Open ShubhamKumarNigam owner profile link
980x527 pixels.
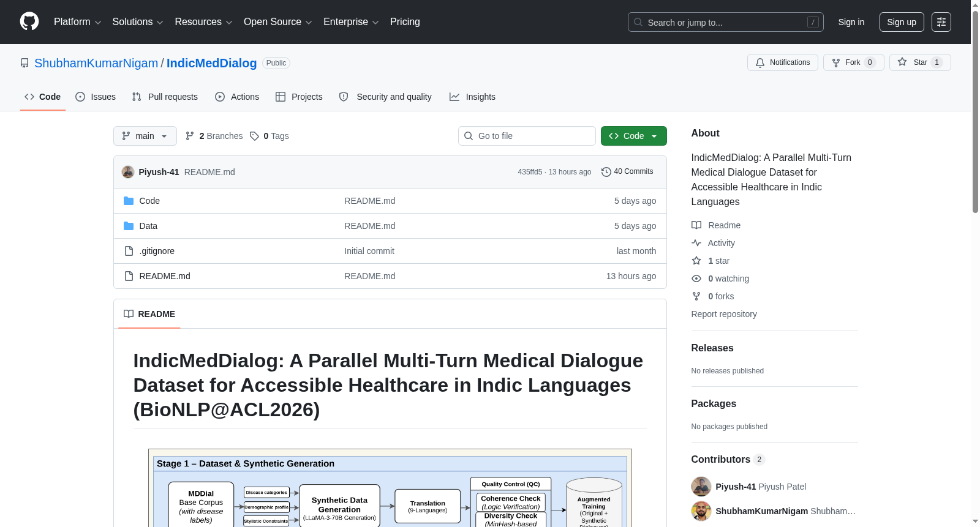96,63
